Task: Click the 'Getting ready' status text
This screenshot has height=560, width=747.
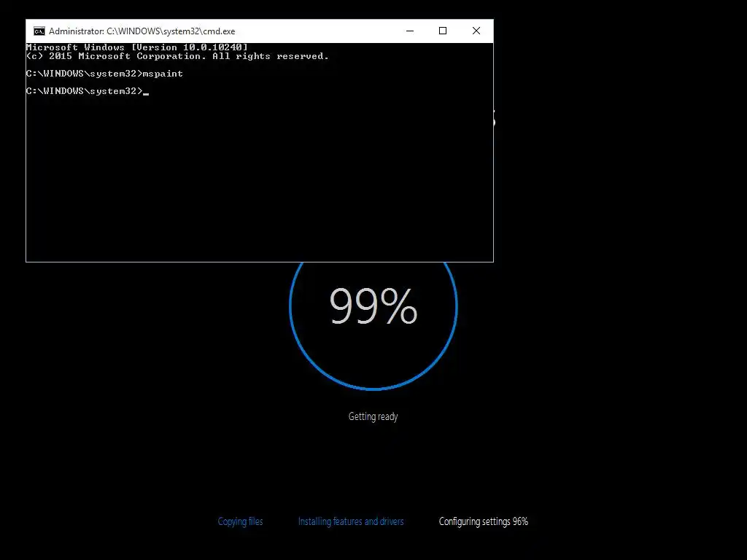Action: pyautogui.click(x=373, y=416)
